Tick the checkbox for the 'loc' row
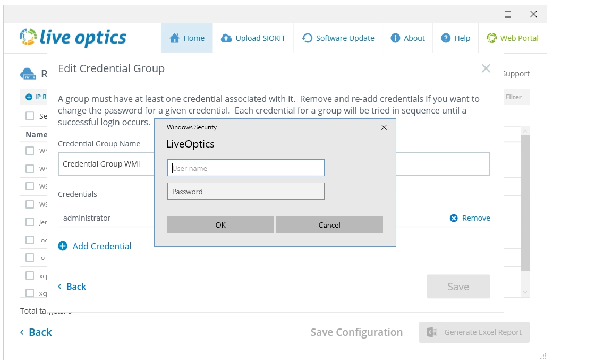 tap(30, 240)
